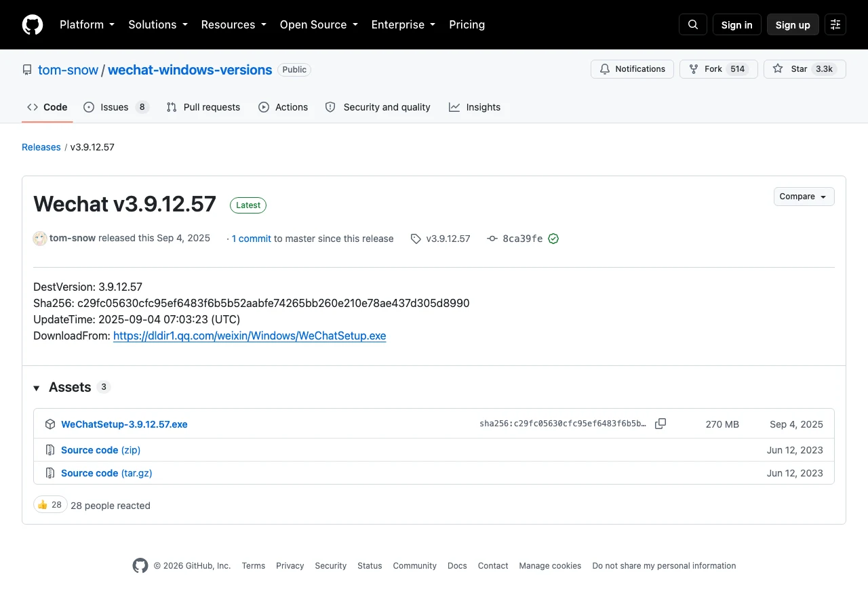
Task: Open Security and quality tab
Action: pyautogui.click(x=378, y=107)
